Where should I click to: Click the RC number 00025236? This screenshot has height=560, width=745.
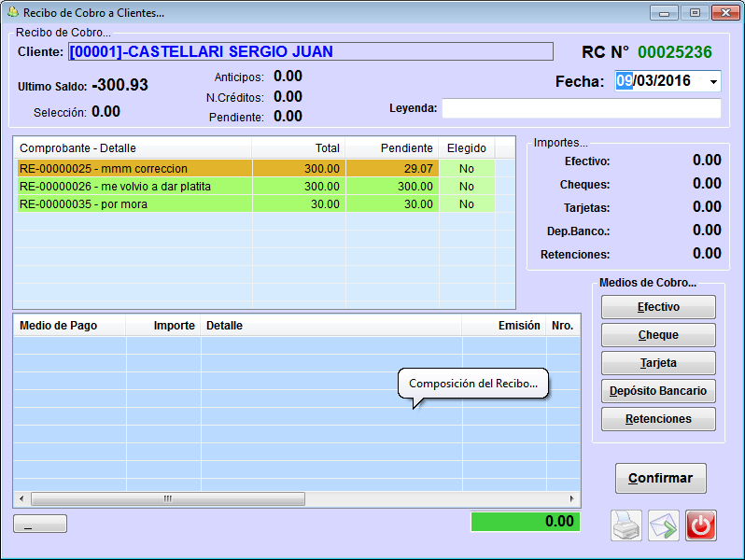pos(675,51)
